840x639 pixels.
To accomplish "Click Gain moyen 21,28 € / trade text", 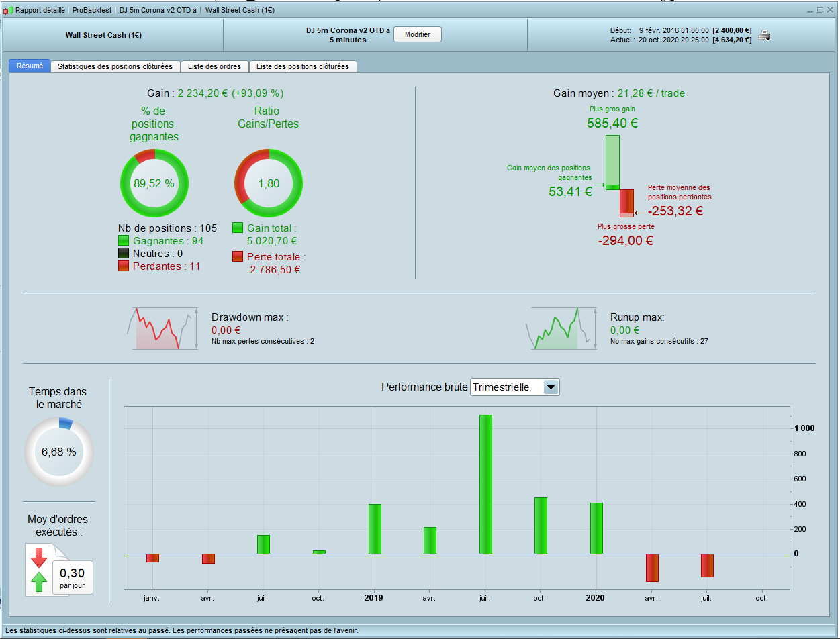I will tap(619, 93).
